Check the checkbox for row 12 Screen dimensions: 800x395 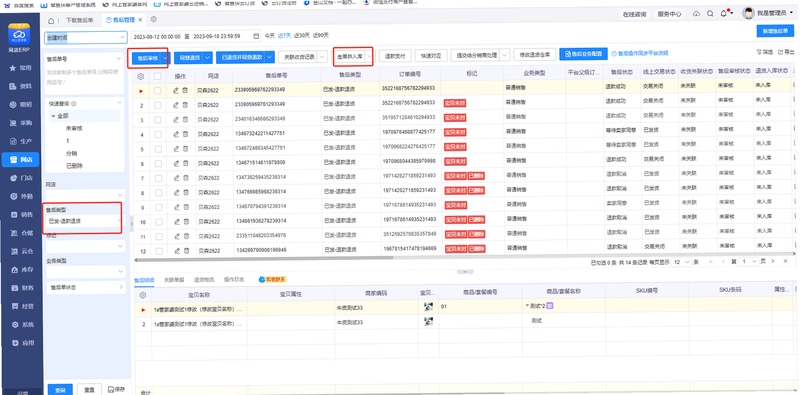click(158, 251)
